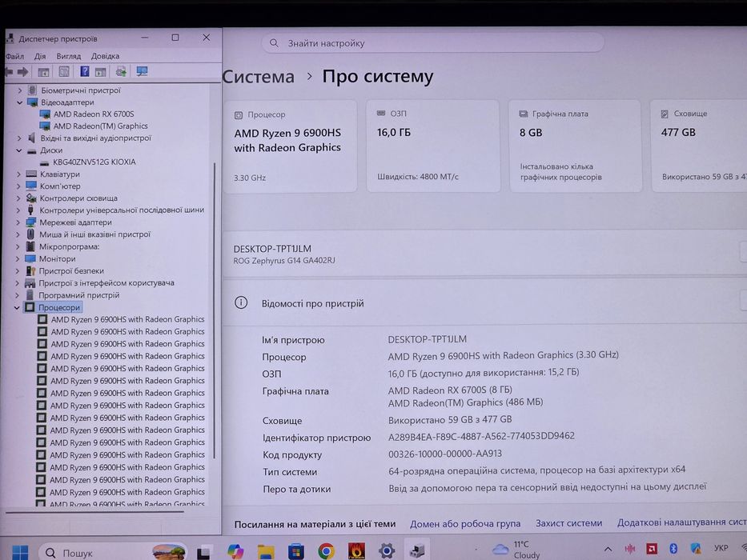This screenshot has height=560, width=747.
Task: Open the Help icon in Device Manager toolbar
Action: point(84,71)
